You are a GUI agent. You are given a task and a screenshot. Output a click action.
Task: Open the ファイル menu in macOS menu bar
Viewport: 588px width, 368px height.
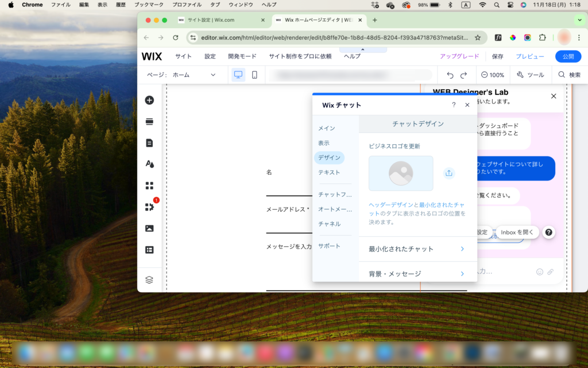(x=61, y=5)
